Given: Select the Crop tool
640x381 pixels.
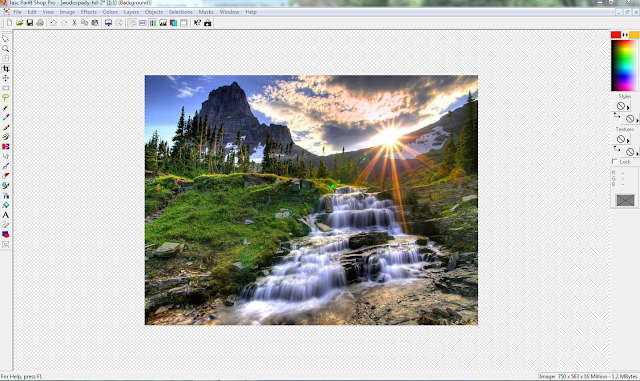Looking at the screenshot, I should (x=6, y=68).
